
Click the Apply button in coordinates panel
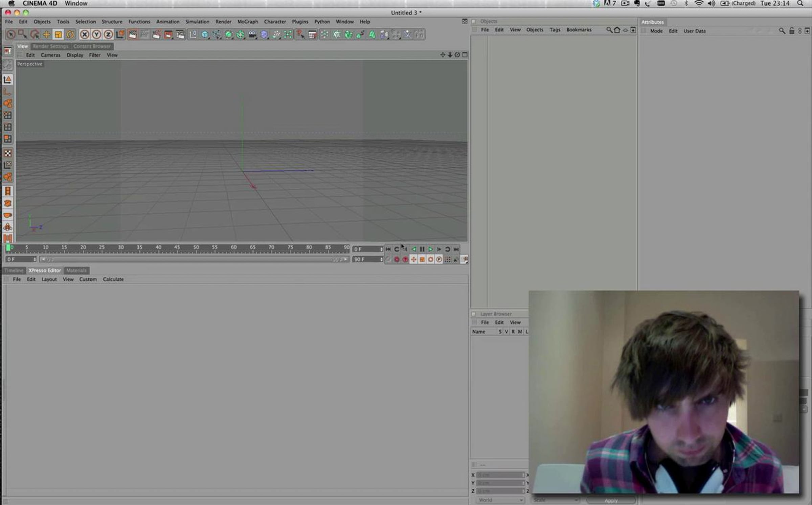point(611,501)
